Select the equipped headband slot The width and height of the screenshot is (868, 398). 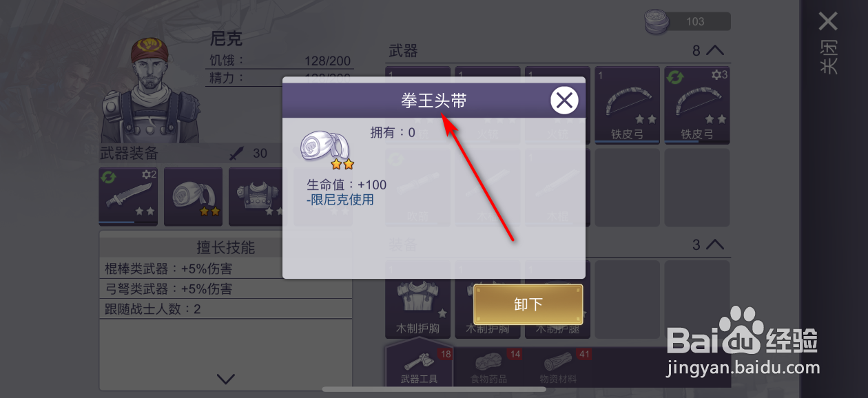(193, 196)
